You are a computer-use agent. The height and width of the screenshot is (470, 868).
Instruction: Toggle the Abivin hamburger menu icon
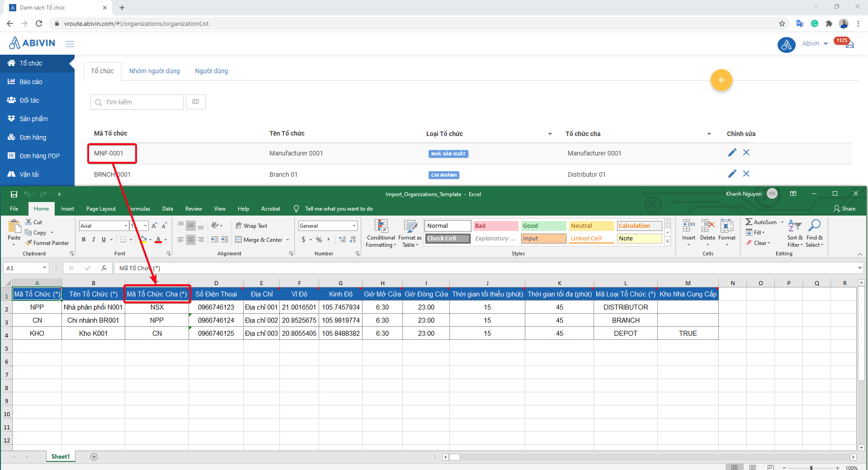coord(70,44)
